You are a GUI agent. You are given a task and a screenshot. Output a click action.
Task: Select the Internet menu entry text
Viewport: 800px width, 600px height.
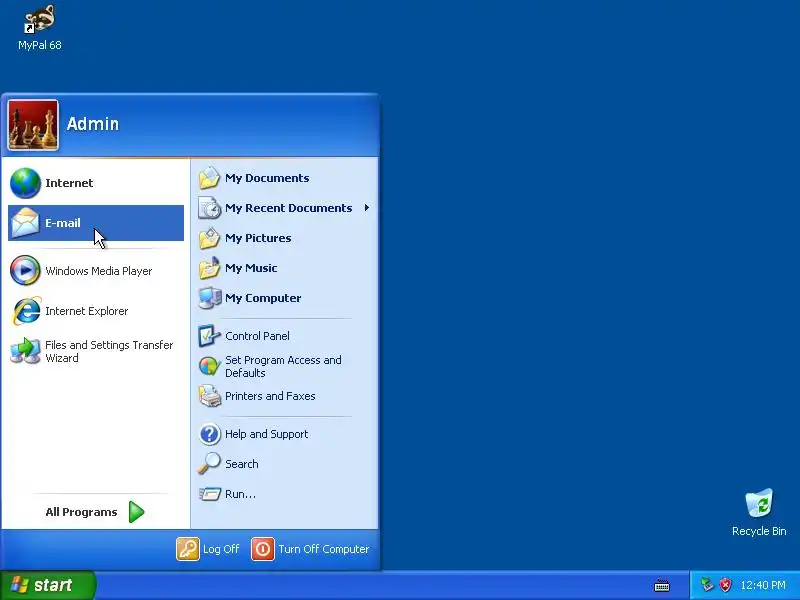69,183
